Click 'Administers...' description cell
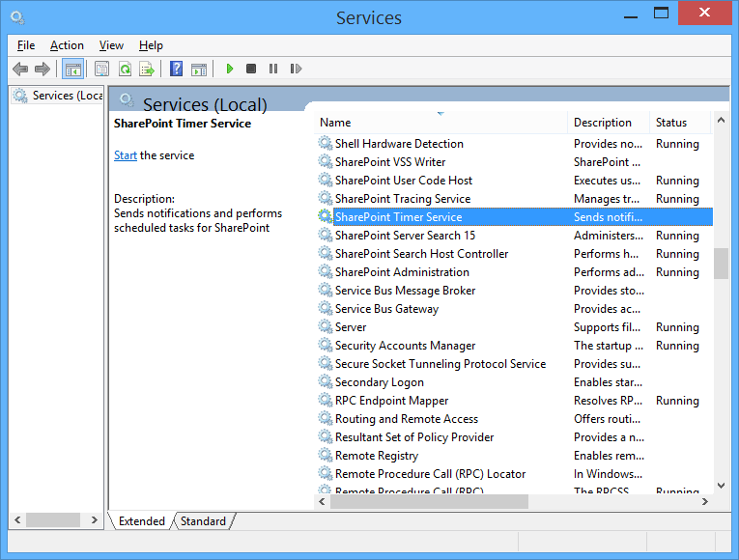 click(x=608, y=236)
